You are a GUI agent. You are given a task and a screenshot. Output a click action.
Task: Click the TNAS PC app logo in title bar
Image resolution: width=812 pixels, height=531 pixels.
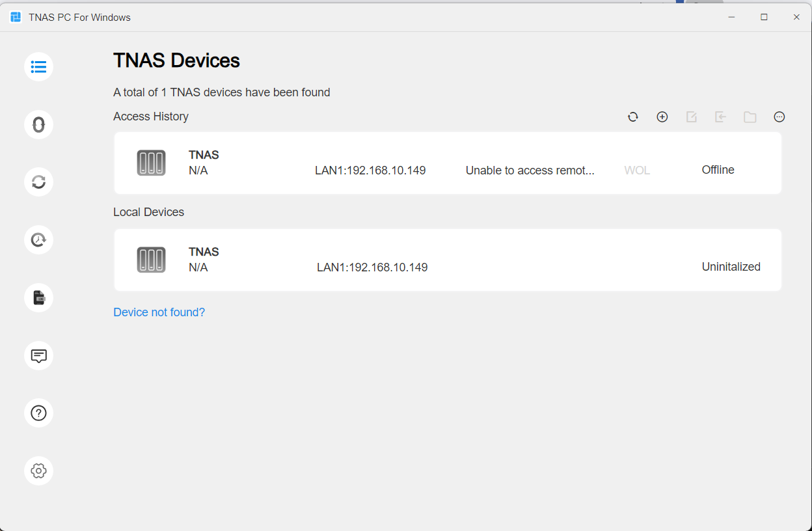16,17
